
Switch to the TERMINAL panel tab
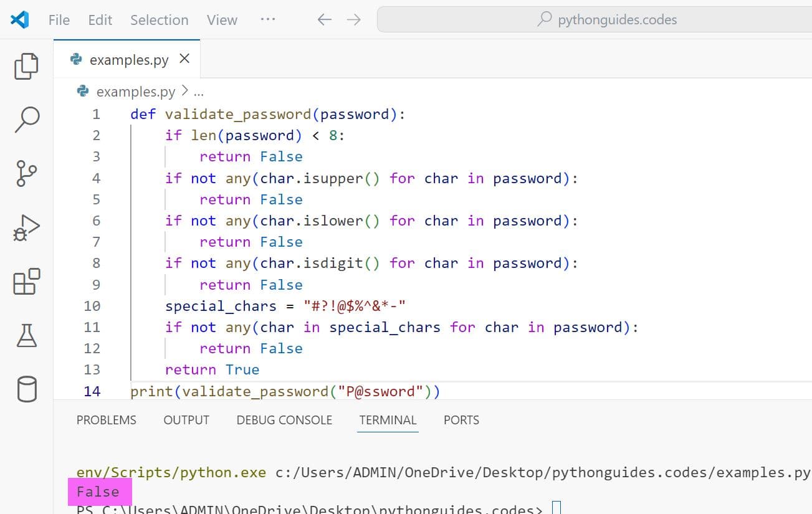tap(388, 420)
